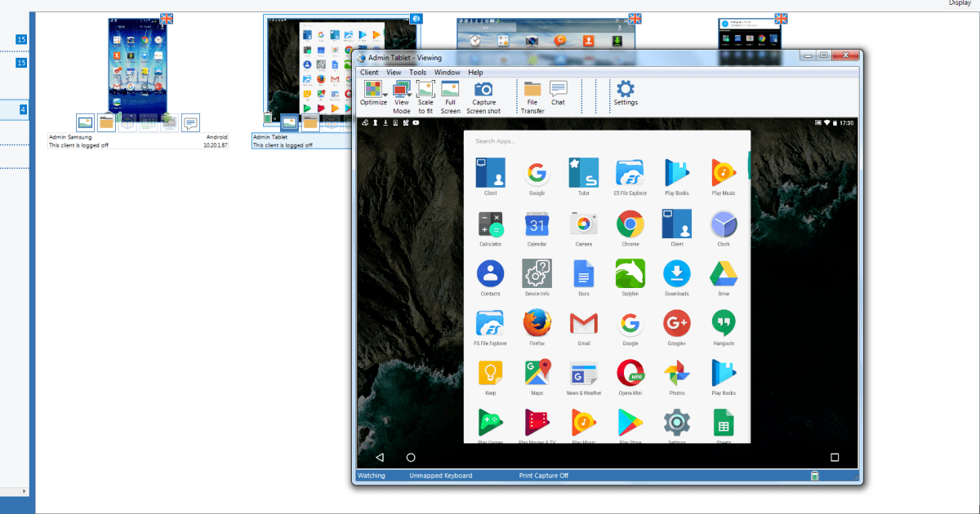Click the app drawer scrollbar handle
980x514 pixels.
click(x=748, y=166)
